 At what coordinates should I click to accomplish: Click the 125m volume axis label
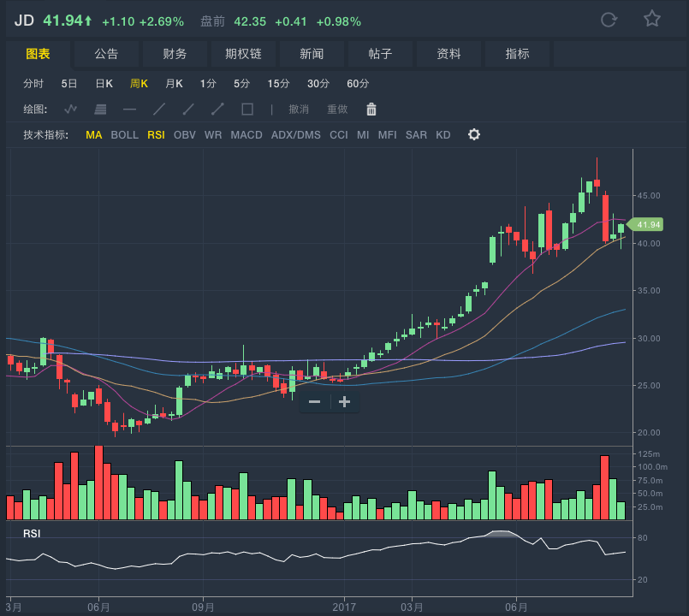[649, 453]
